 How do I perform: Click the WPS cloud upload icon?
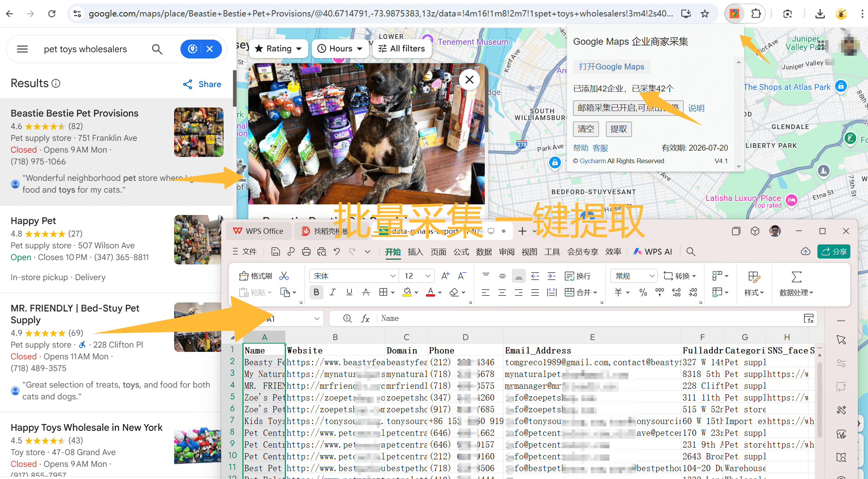coord(805,252)
